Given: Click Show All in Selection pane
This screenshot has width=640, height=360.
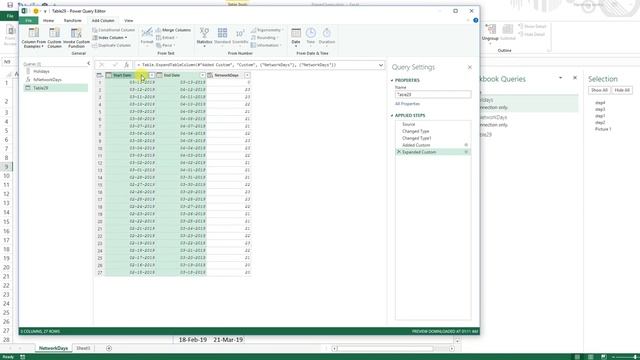Looking at the screenshot, I should click(599, 90).
